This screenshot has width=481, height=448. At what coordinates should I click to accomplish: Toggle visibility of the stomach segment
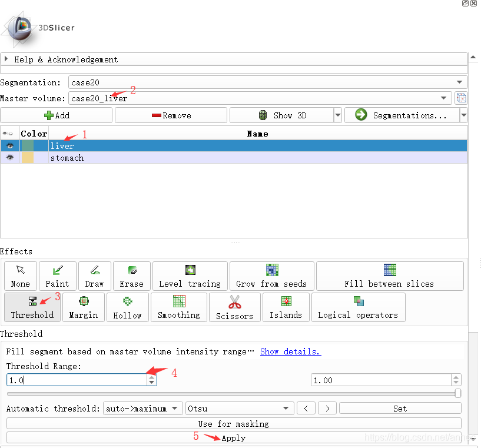click(x=10, y=158)
